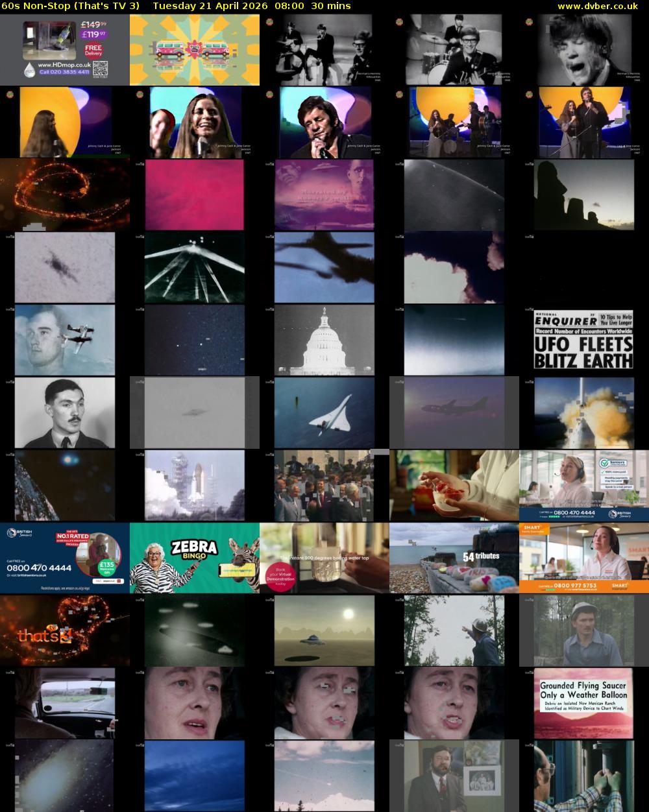
Task: Select the '54 tributes' beach thumbnail
Action: pyautogui.click(x=454, y=558)
